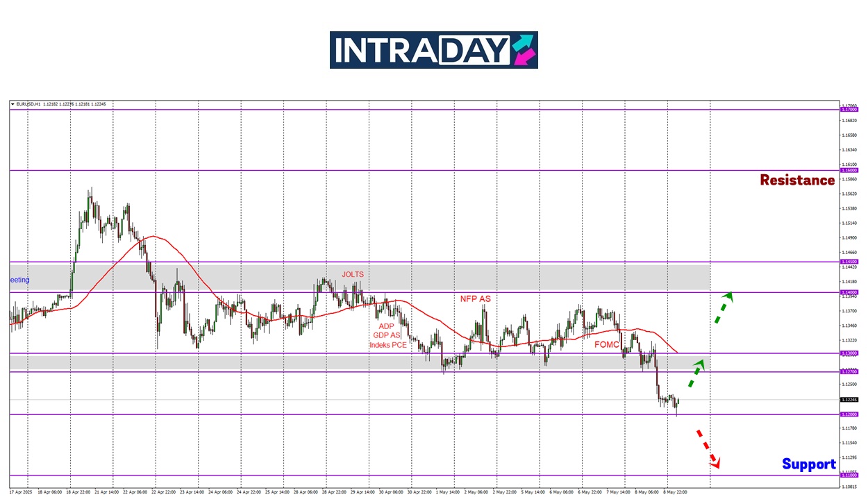Screen dimensions: 868x497
Task: Click the 1.17000 price level tag
Action: tap(849, 110)
